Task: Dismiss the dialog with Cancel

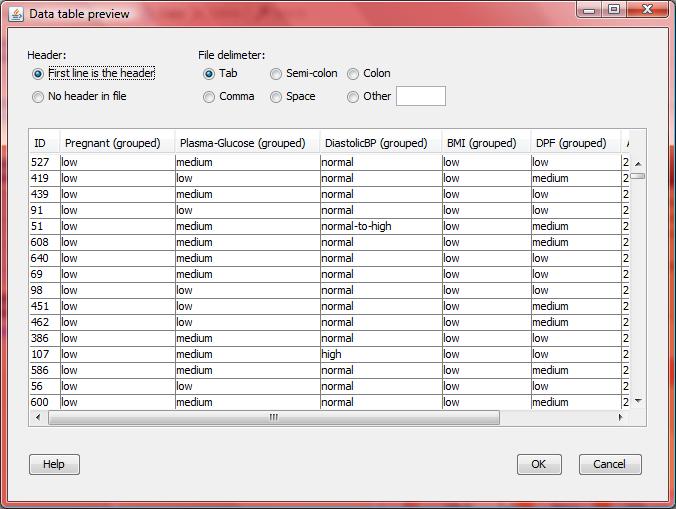Action: [610, 464]
